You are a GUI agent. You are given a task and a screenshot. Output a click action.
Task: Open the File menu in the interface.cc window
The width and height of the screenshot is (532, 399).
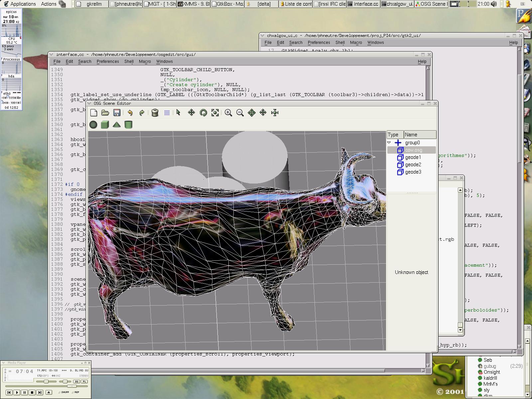click(x=57, y=62)
